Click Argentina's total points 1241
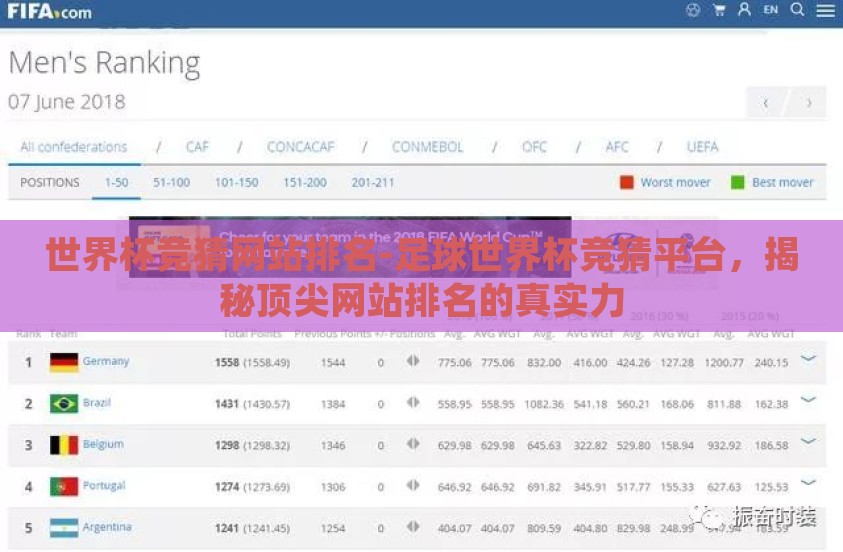 (x=227, y=528)
